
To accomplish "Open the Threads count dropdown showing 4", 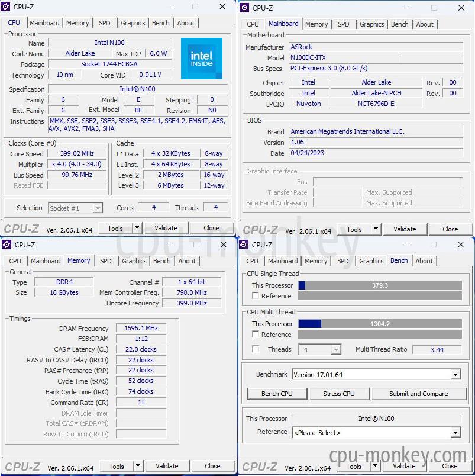I will coord(336,350).
